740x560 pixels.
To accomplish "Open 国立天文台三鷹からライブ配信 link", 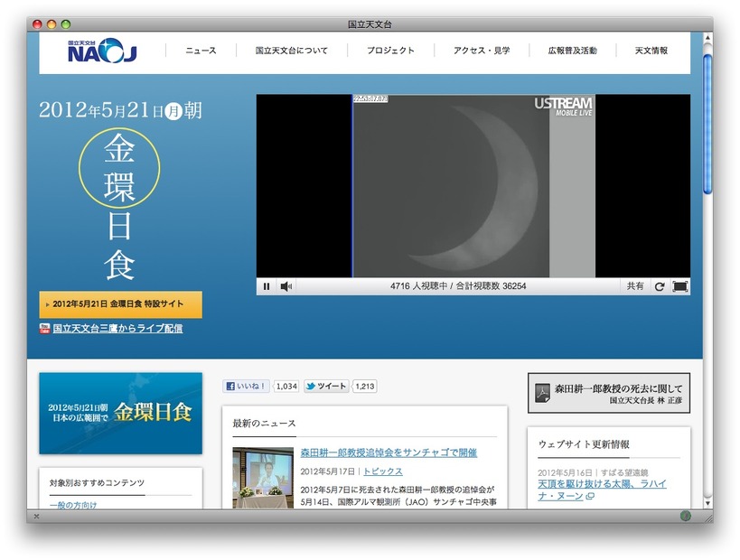I will point(117,329).
